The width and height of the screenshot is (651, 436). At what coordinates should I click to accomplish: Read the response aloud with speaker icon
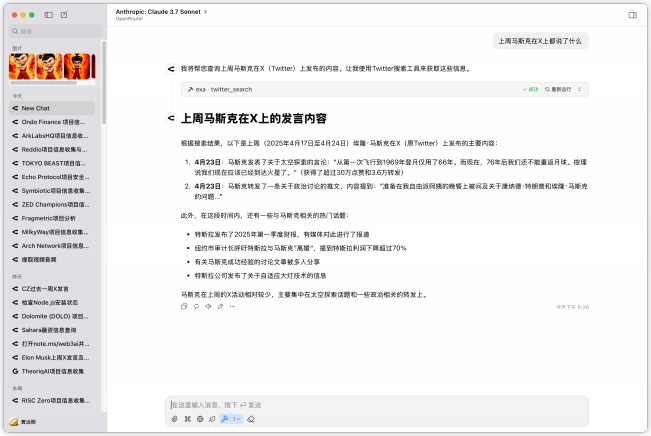pos(208,306)
